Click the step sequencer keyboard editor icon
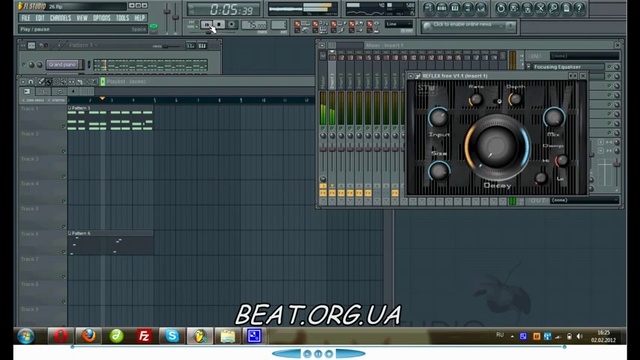Screen dimensions: 640x360 tap(202, 46)
